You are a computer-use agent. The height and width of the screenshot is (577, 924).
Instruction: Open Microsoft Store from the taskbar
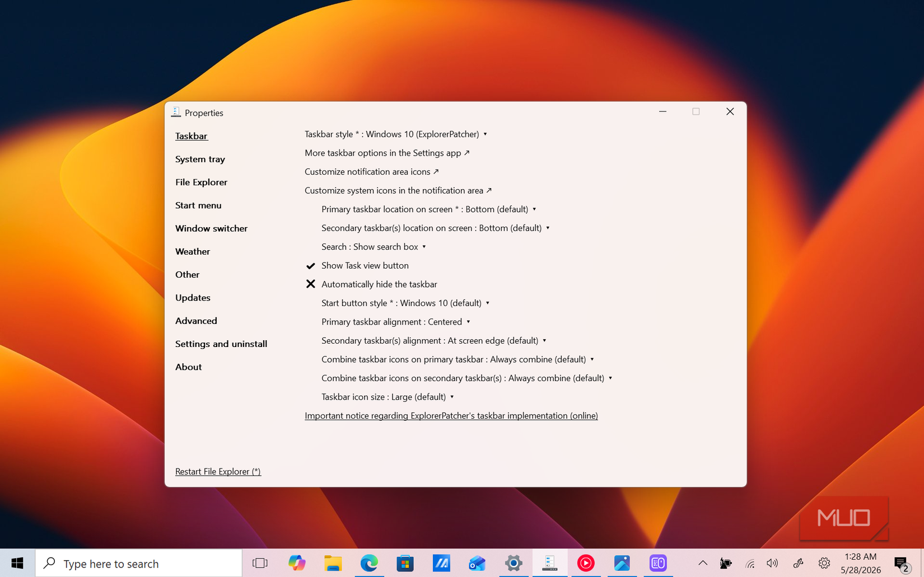405,563
